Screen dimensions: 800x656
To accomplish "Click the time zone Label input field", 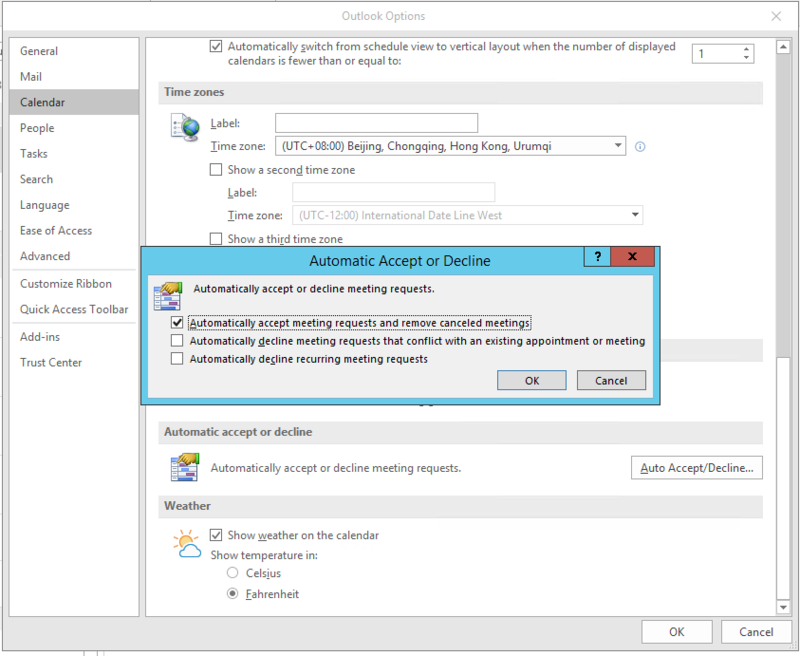I will 375,122.
